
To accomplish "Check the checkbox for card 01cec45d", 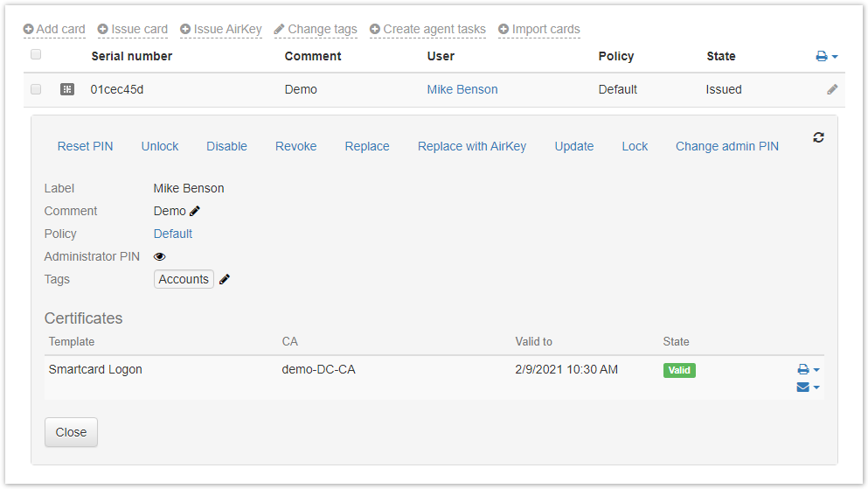I will [36, 89].
